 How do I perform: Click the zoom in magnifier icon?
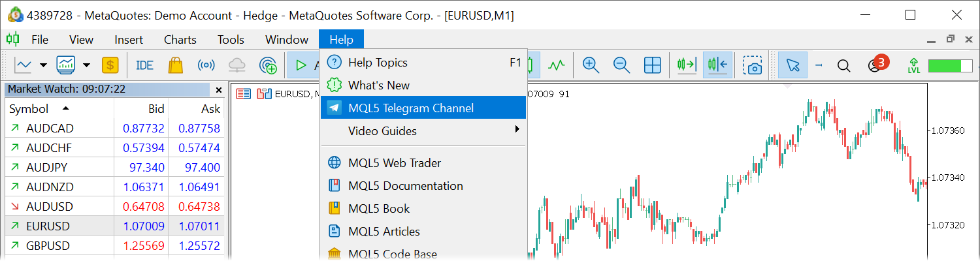coord(591,65)
